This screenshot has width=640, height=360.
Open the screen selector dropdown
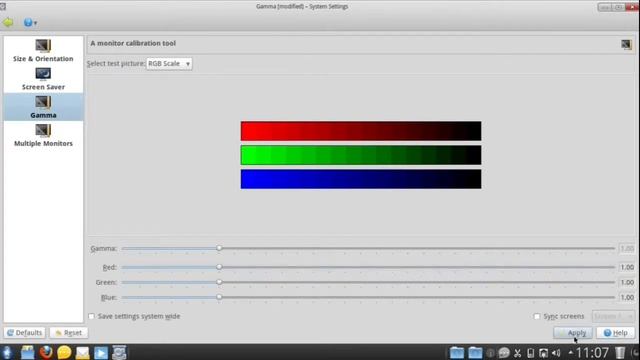[x=613, y=316]
